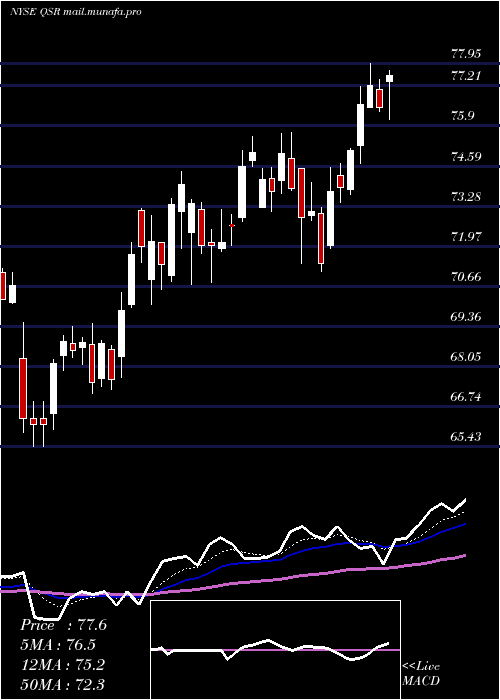500x700 pixels.
Task: Click the 71.97 price level label
Action: coord(466,237)
